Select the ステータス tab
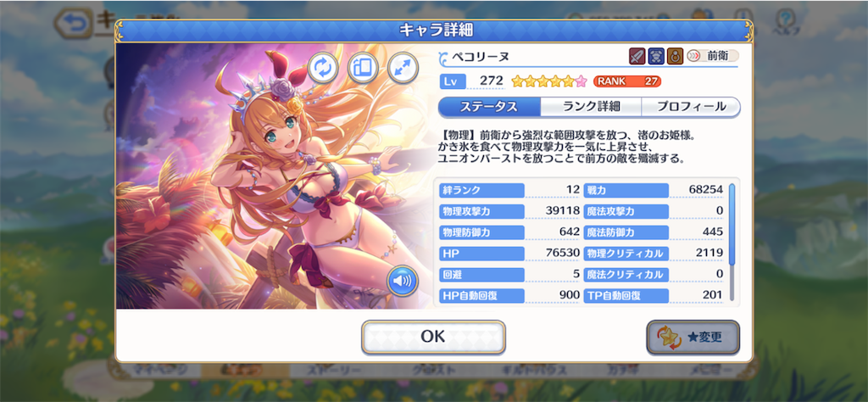The height and width of the screenshot is (402, 868). (x=489, y=107)
